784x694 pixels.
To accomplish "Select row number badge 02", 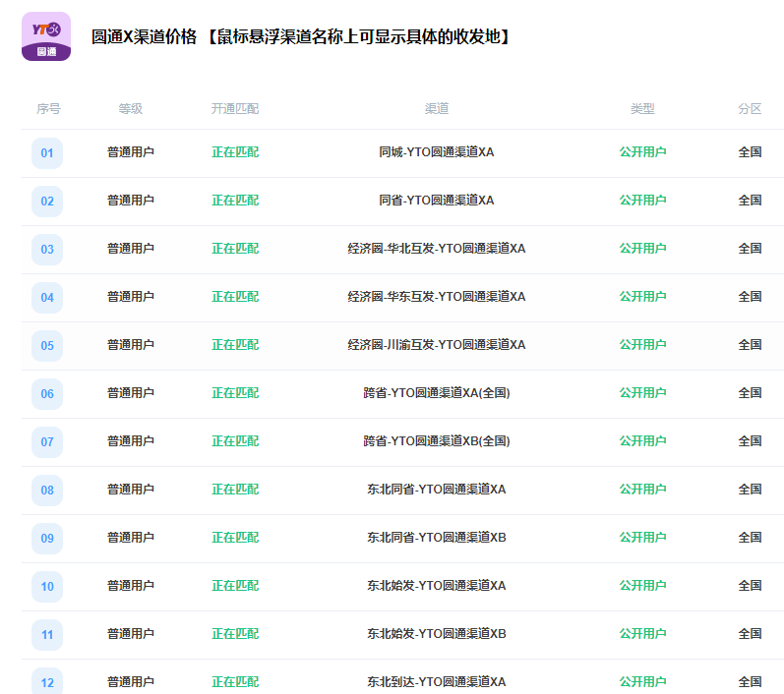I will pyautogui.click(x=47, y=201).
